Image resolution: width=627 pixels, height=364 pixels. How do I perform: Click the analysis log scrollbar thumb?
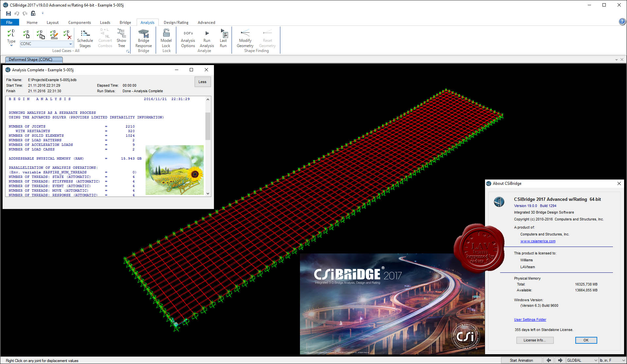click(208, 126)
